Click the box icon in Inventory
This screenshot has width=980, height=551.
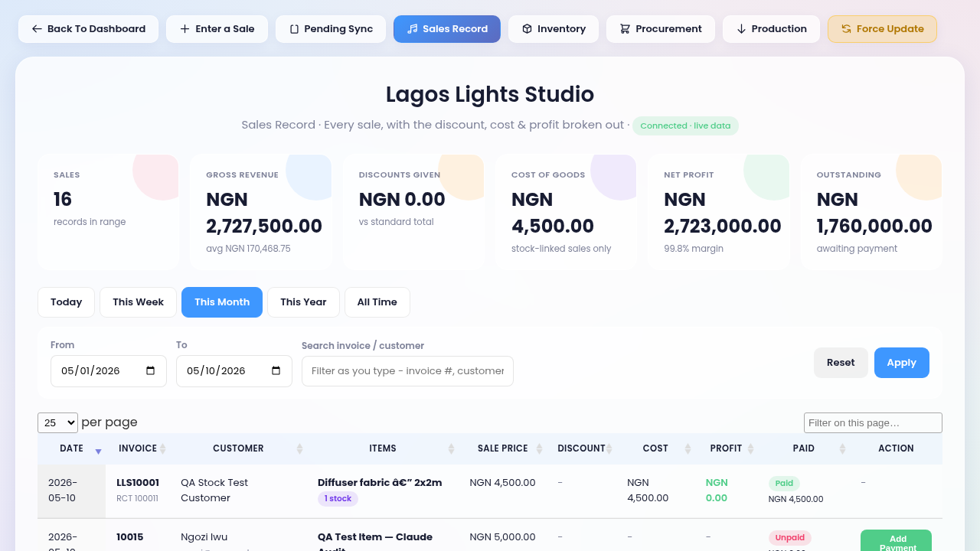coord(527,29)
